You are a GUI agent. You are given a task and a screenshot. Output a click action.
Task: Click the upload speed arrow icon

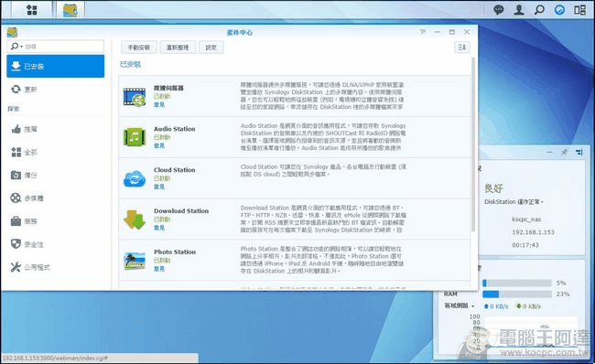pos(486,306)
